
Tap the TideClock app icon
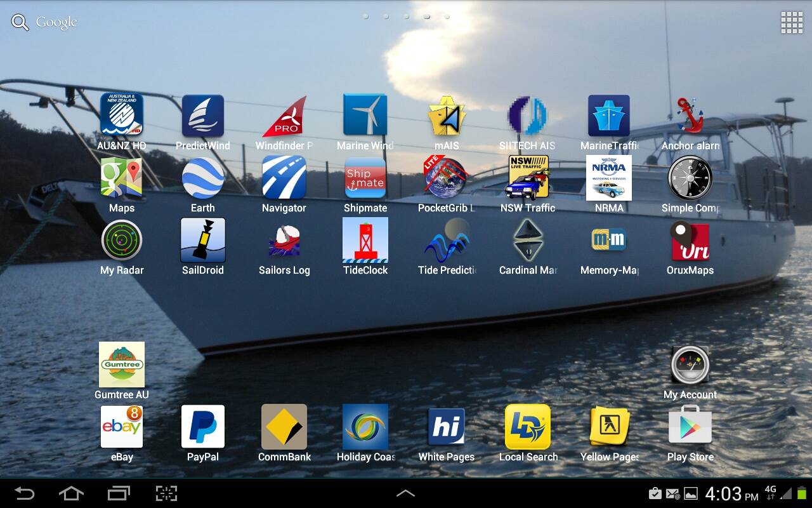click(365, 241)
